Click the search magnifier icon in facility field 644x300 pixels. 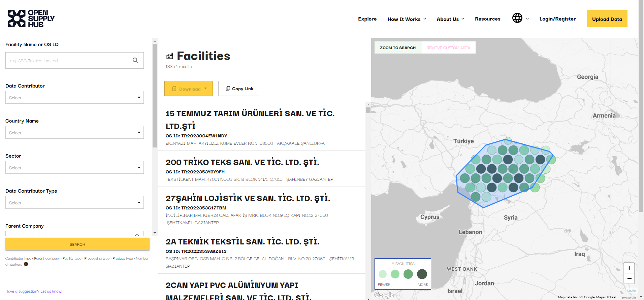tap(135, 61)
